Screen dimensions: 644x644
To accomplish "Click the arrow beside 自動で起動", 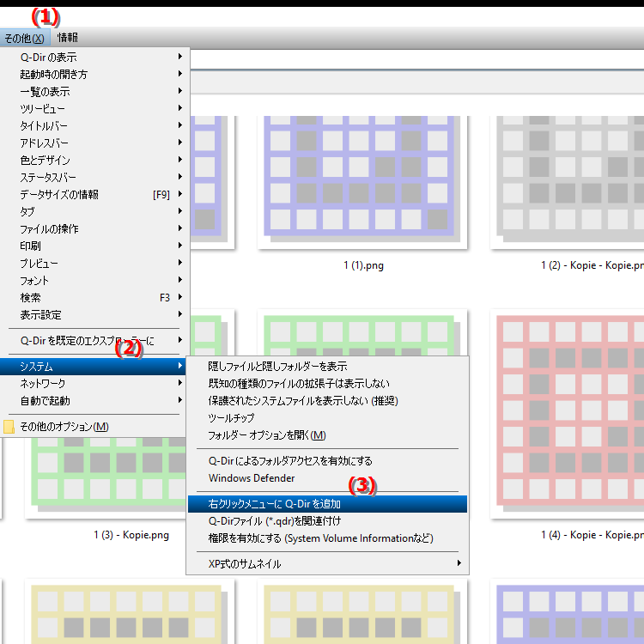I will pyautogui.click(x=180, y=400).
